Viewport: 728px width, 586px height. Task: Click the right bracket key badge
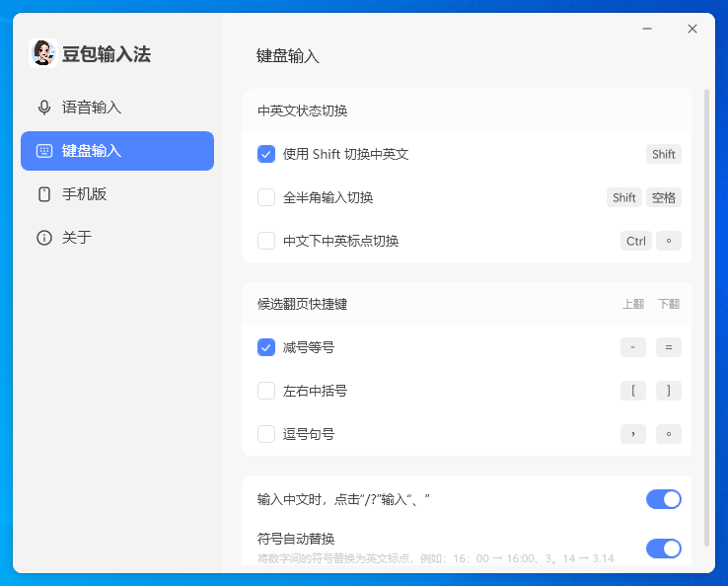[x=669, y=391]
